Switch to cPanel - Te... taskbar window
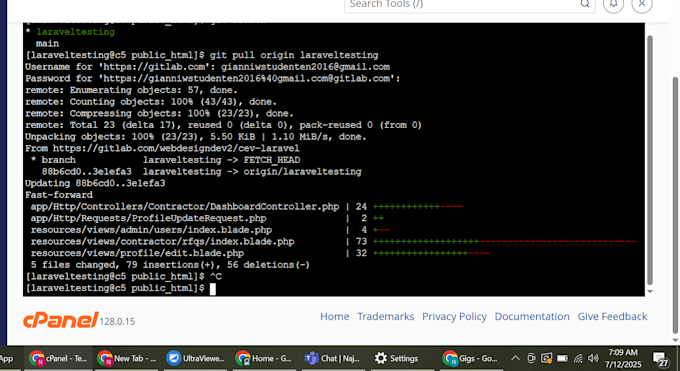 pyautogui.click(x=58, y=358)
